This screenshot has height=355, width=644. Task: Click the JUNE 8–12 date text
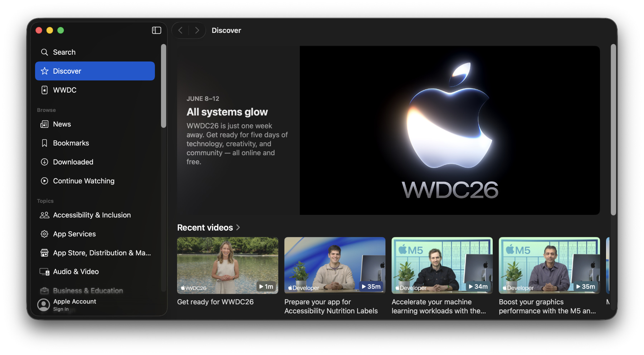point(203,99)
